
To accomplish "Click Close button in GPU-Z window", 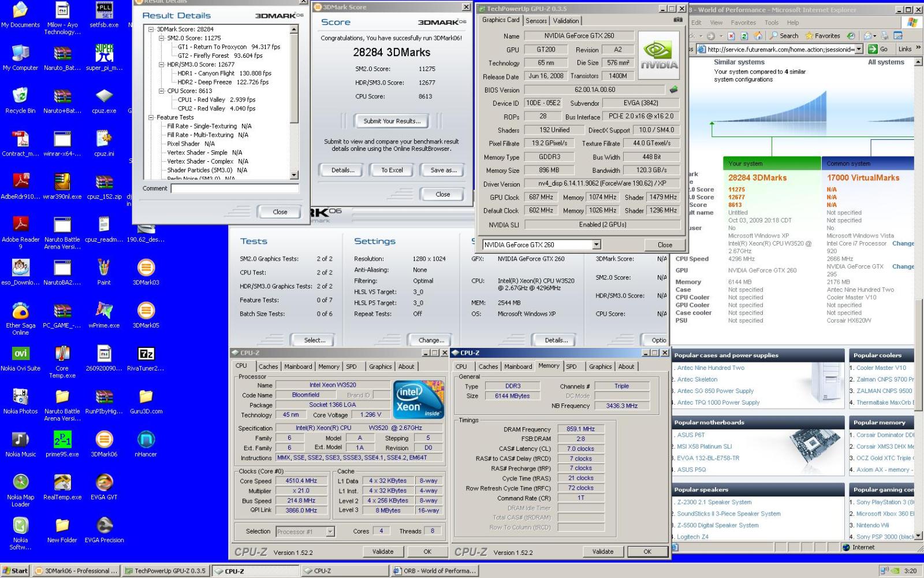I will 665,244.
